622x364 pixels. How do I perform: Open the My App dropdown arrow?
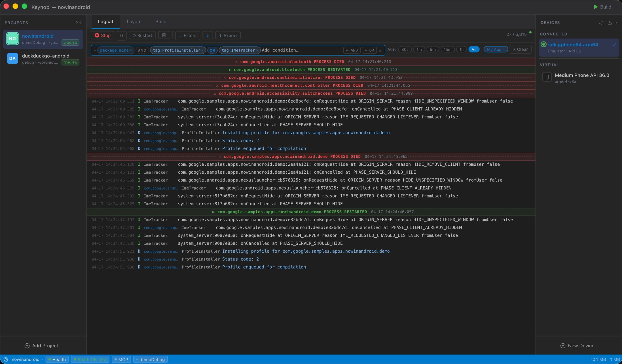[x=504, y=49]
